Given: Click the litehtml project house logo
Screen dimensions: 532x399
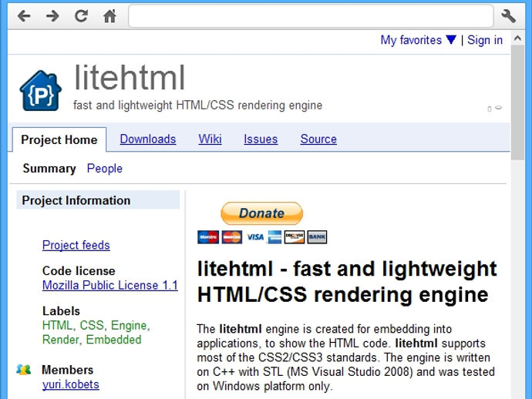Looking at the screenshot, I should (x=40, y=91).
